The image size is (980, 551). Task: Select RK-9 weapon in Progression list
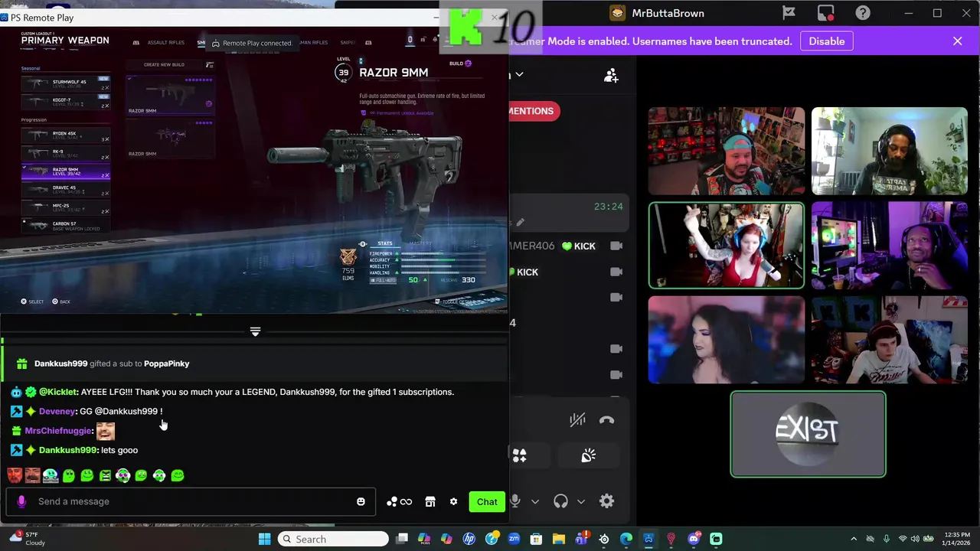pyautogui.click(x=66, y=153)
